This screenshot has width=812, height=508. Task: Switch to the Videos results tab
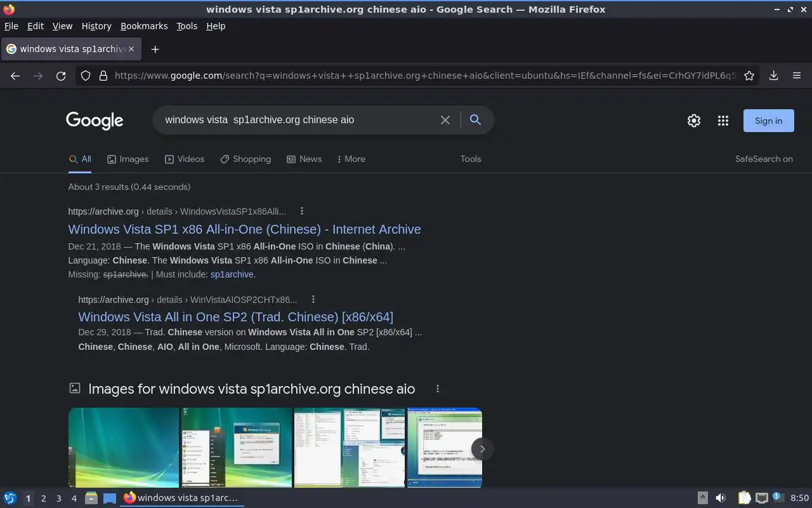click(x=185, y=159)
